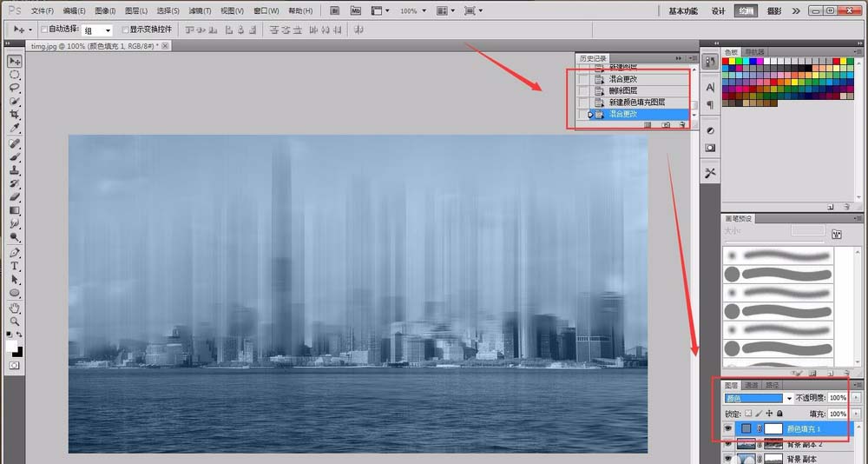Select the Lasso tool
868x464 pixels.
[x=15, y=88]
